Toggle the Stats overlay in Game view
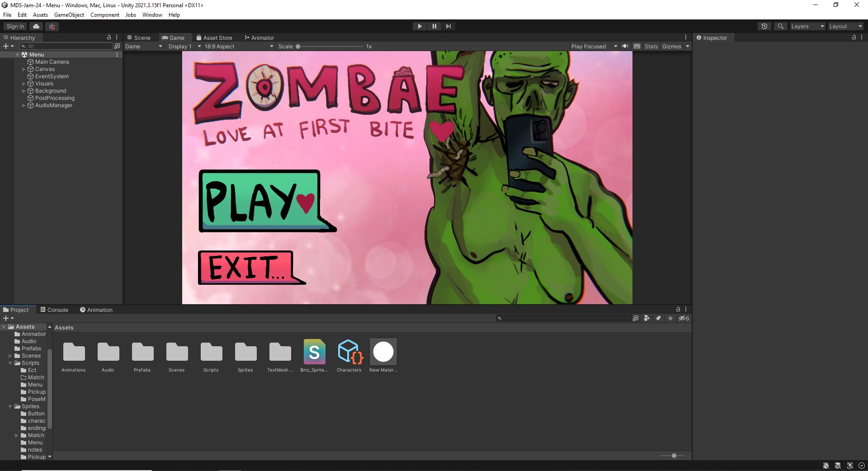Screen dimensions: 868x471 click(x=651, y=46)
